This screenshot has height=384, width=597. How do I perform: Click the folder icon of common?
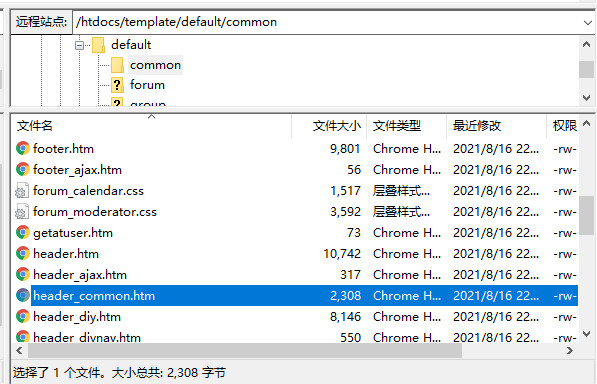117,65
